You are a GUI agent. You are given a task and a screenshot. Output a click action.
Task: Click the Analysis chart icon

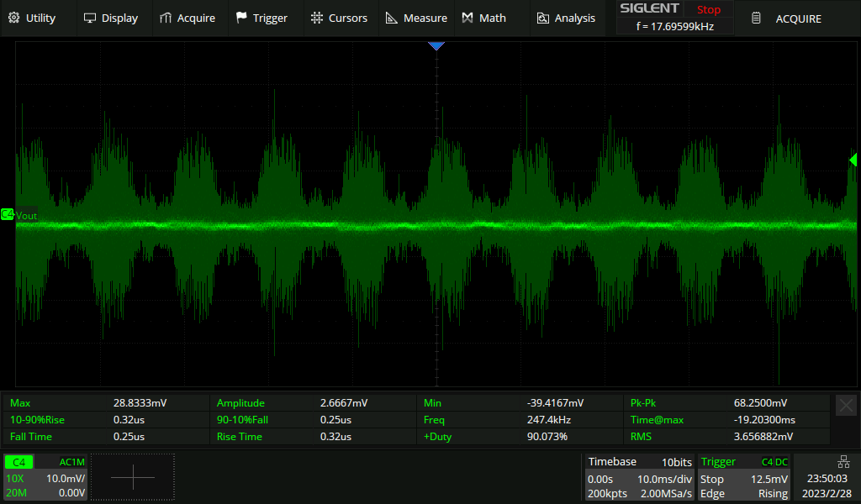(x=542, y=18)
